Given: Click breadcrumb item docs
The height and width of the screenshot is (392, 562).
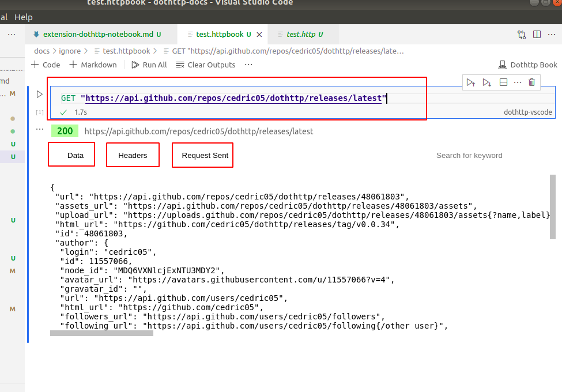Looking at the screenshot, I should pyautogui.click(x=42, y=51).
